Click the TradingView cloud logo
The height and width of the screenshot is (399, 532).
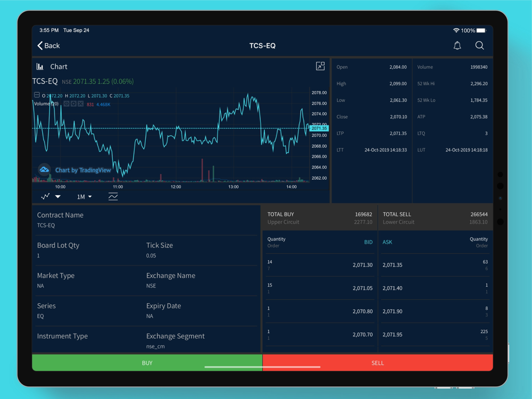pos(44,169)
